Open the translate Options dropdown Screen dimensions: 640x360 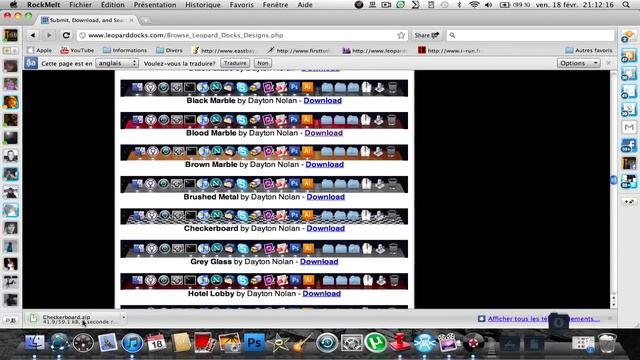(x=578, y=63)
